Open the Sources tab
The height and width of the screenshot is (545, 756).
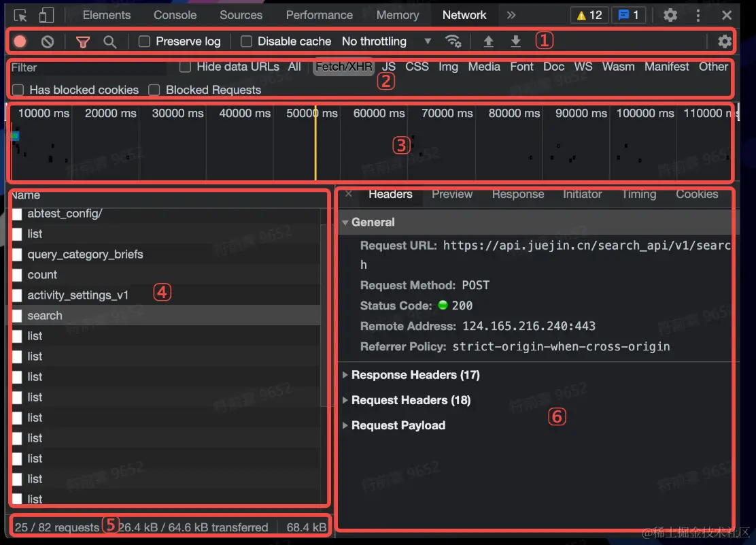click(241, 16)
